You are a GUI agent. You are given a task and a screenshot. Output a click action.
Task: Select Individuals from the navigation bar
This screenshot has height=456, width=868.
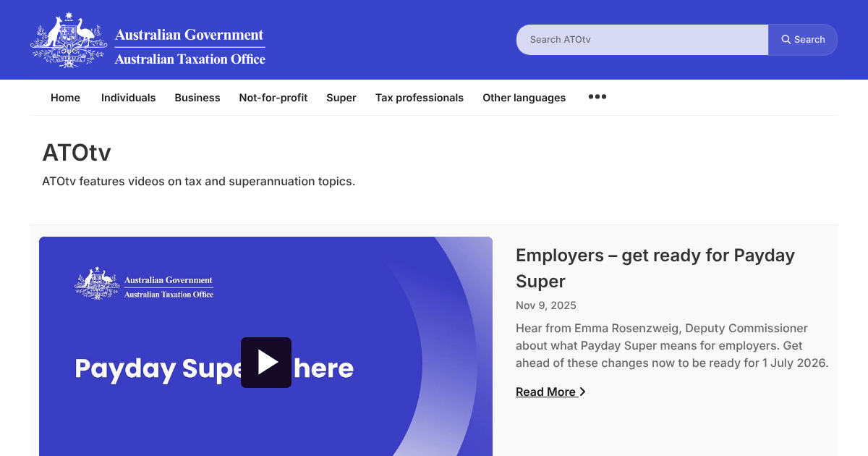(x=128, y=98)
